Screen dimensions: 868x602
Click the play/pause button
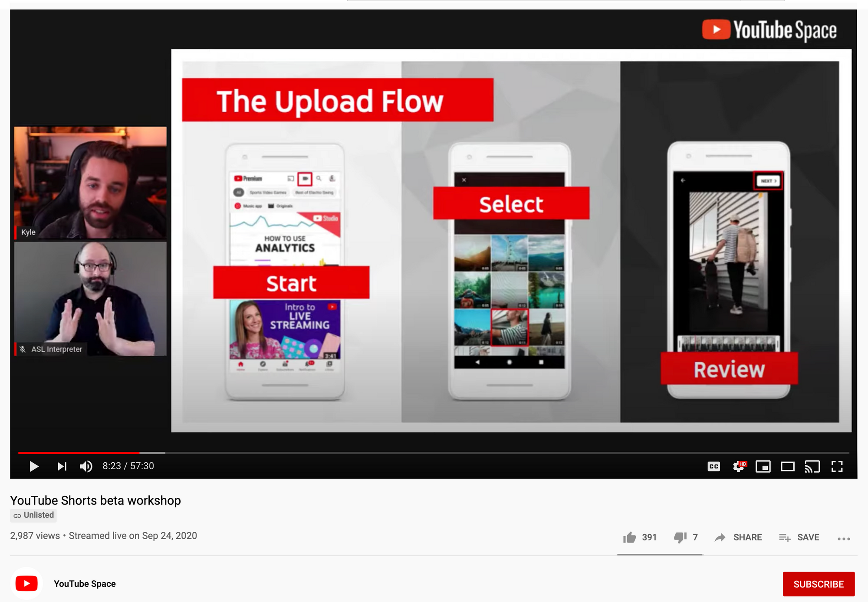click(x=33, y=465)
